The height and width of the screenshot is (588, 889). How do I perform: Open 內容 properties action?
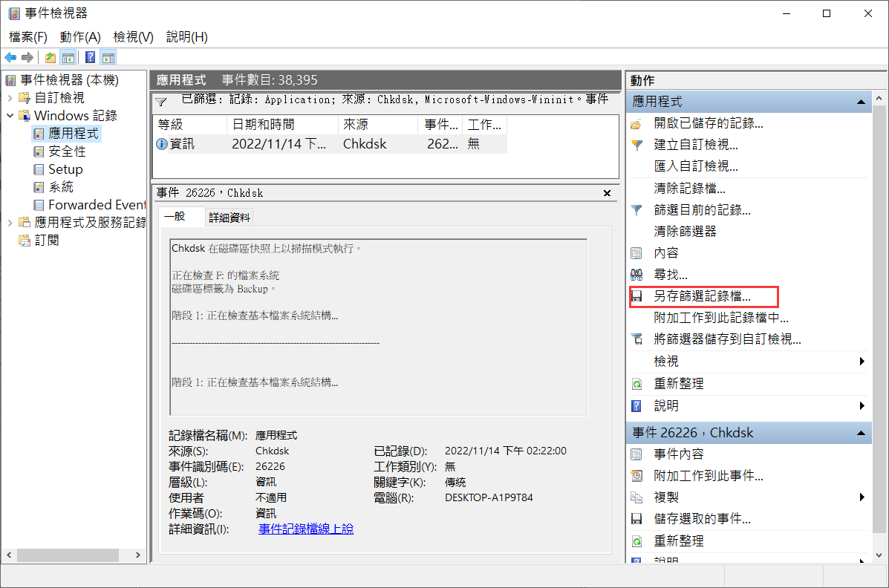(665, 253)
